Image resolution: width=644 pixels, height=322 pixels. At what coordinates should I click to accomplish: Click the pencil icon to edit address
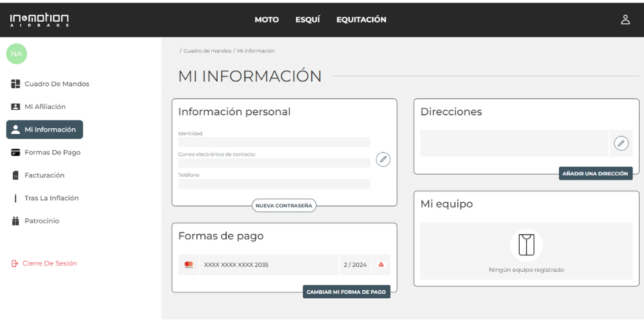[x=621, y=143]
